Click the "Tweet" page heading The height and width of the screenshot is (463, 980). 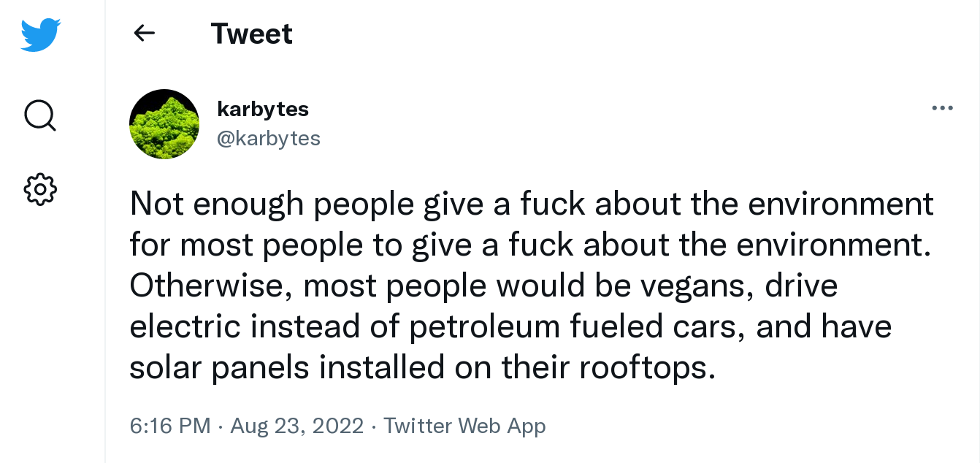(251, 34)
